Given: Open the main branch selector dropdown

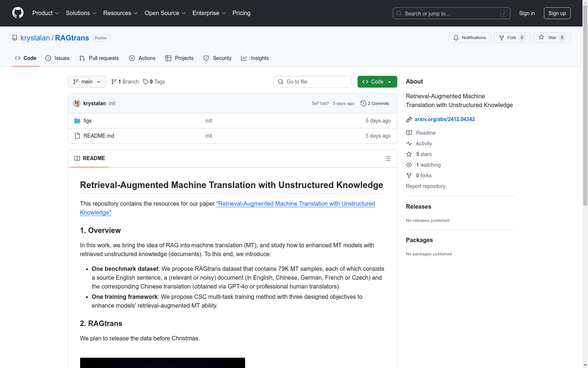Looking at the screenshot, I should point(87,82).
